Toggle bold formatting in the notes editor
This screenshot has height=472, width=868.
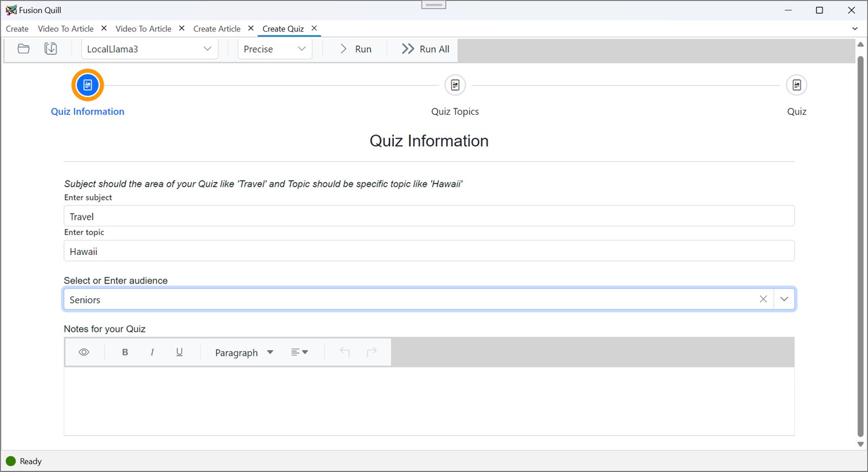125,352
